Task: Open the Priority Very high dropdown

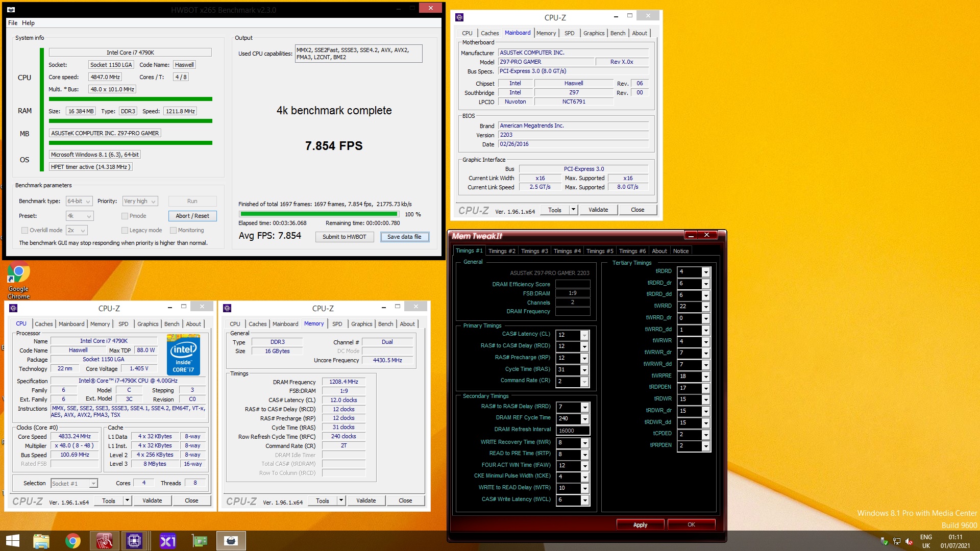Action: [x=140, y=201]
